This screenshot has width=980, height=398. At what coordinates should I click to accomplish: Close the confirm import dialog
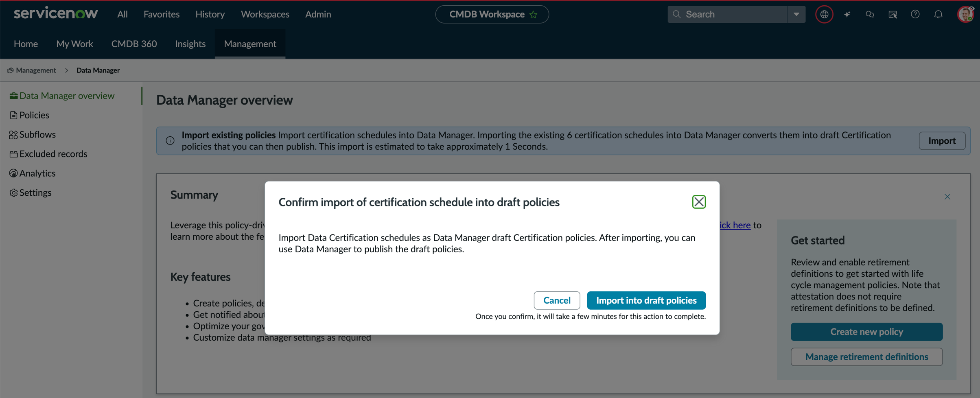[699, 202]
